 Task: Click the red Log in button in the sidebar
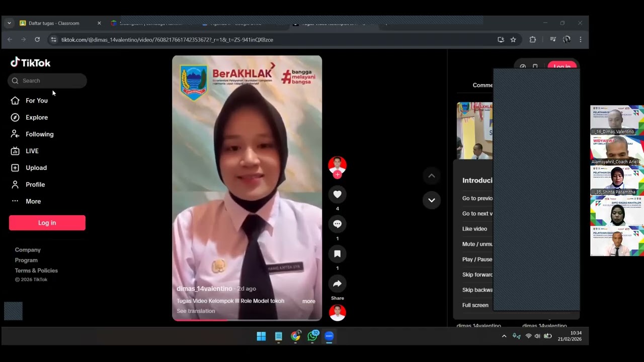pyautogui.click(x=47, y=223)
